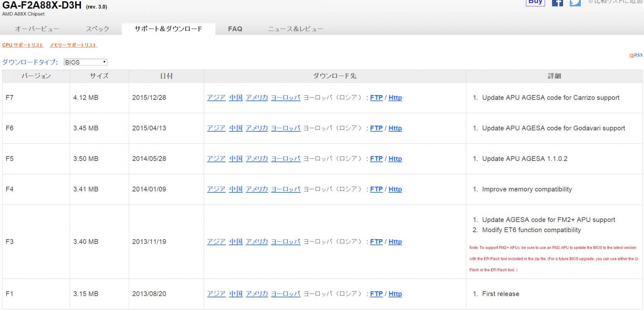Switch to the スペック tab
This screenshot has height=311, width=644.
(x=98, y=29)
